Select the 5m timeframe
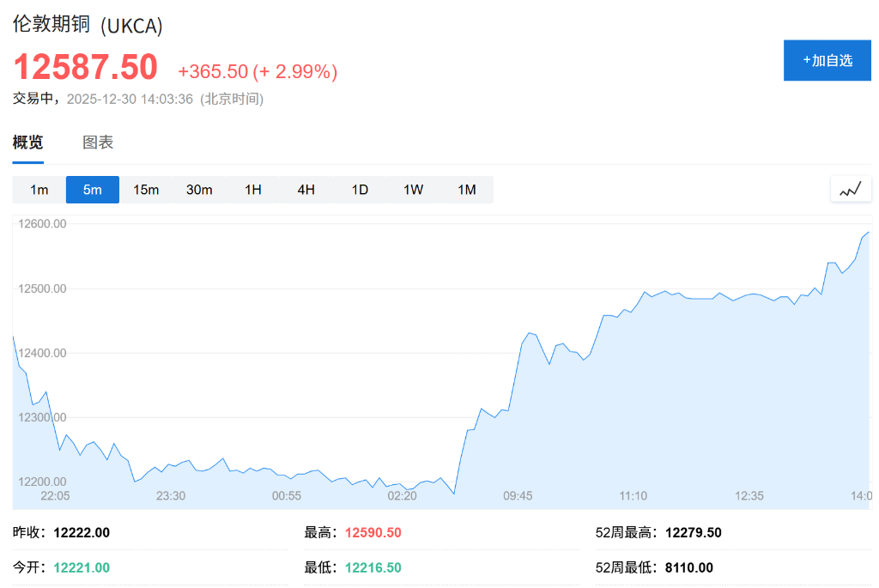Image resolution: width=879 pixels, height=588 pixels. [92, 190]
